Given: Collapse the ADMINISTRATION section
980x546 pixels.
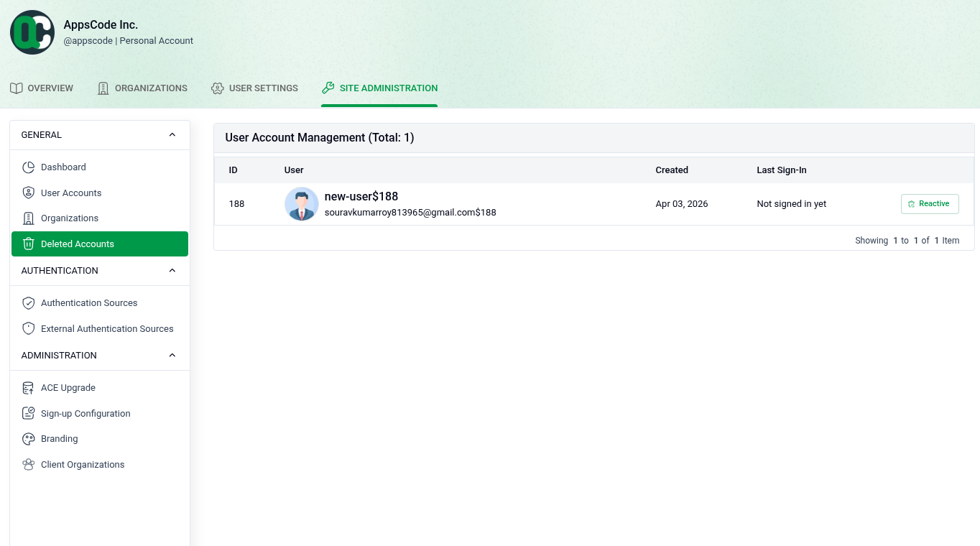Looking at the screenshot, I should point(172,355).
